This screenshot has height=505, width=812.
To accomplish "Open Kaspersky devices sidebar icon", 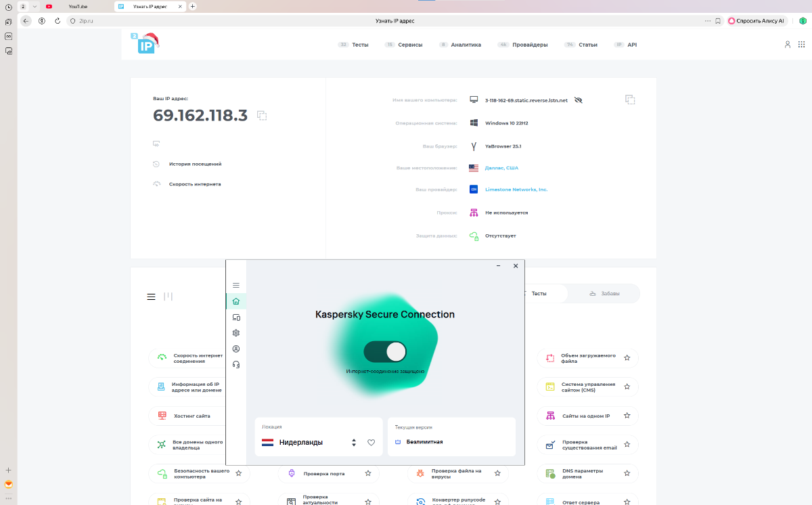I will pyautogui.click(x=236, y=317).
